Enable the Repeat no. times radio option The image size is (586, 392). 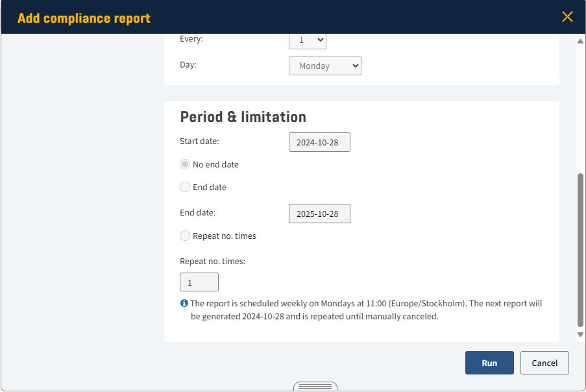pos(185,236)
